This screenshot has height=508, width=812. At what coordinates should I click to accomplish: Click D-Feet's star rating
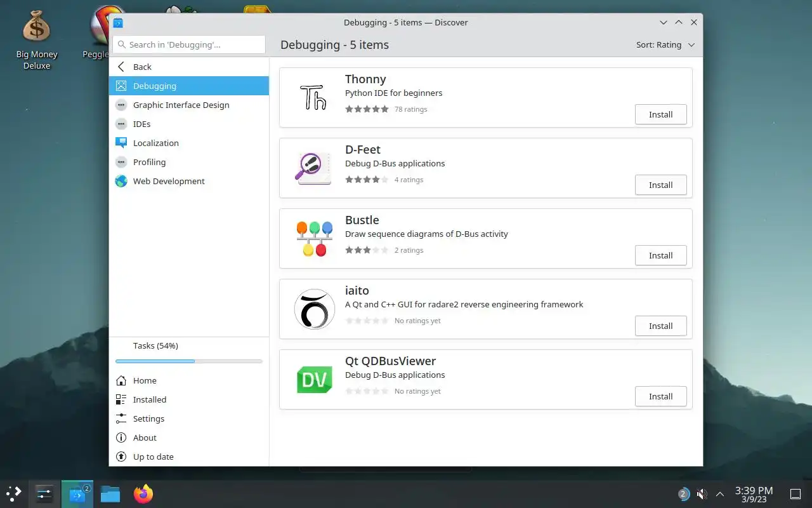[367, 180]
